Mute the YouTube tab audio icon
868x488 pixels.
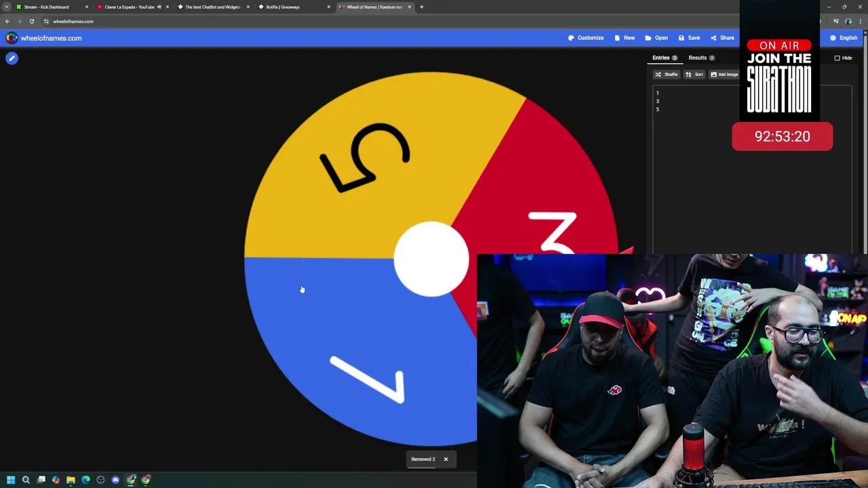point(159,7)
